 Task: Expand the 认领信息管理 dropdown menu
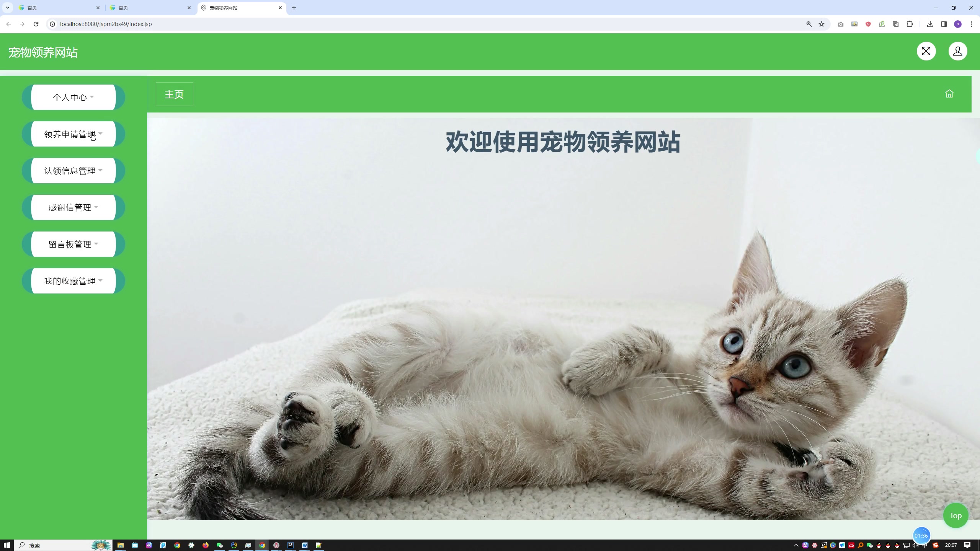pos(73,170)
